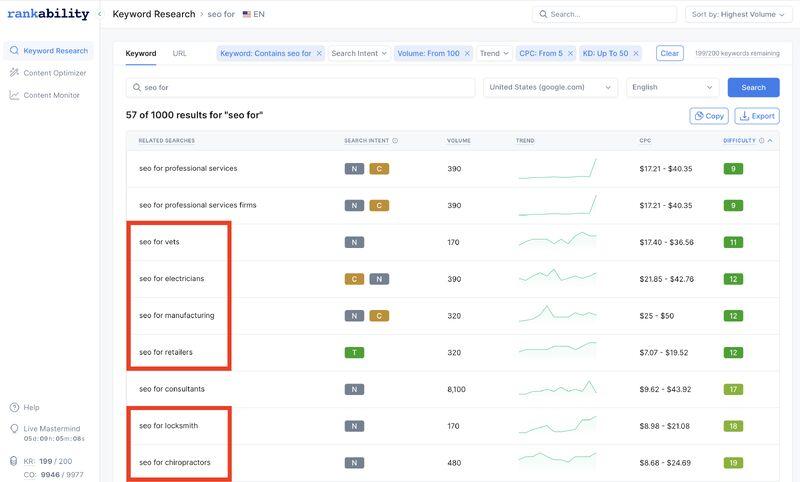Image resolution: width=800 pixels, height=482 pixels.
Task: Select keyword seo for chiropractors
Action: point(174,462)
